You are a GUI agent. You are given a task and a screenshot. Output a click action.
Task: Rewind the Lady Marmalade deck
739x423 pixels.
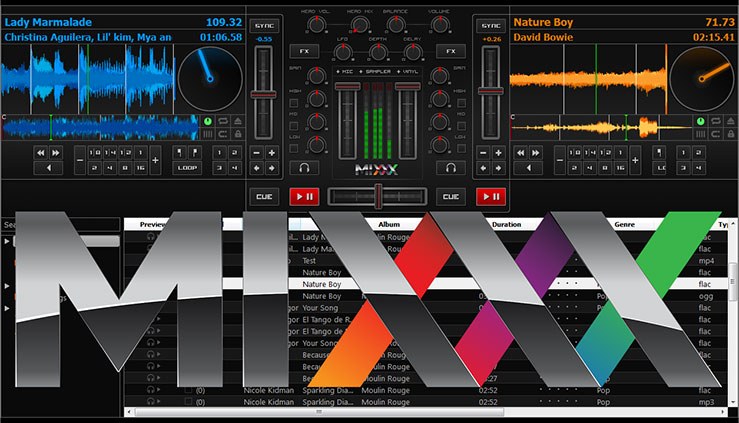(x=41, y=153)
